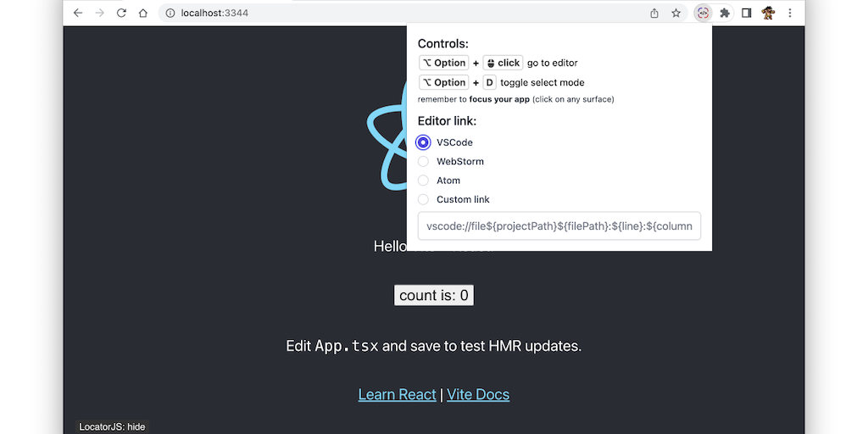Click the "count is: 0" button
868x434 pixels.
[434, 295]
